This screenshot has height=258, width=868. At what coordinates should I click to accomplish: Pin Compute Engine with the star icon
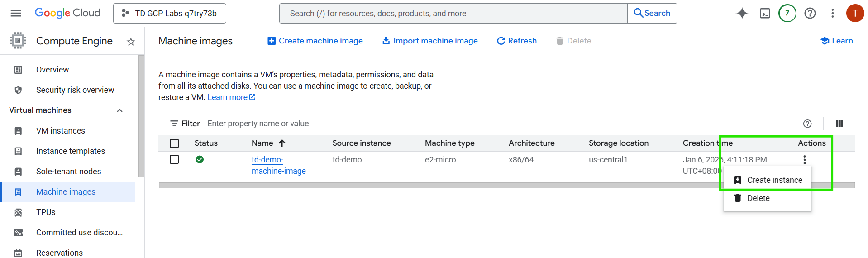[131, 42]
